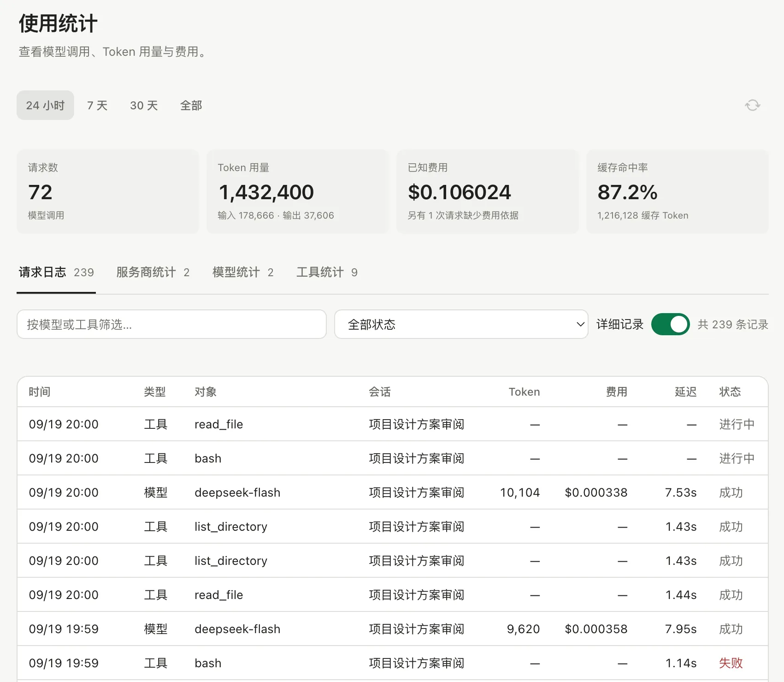Image resolution: width=784 pixels, height=682 pixels.
Task: Click the deepseek-flash row with 10,104 tokens
Action: 393,492
